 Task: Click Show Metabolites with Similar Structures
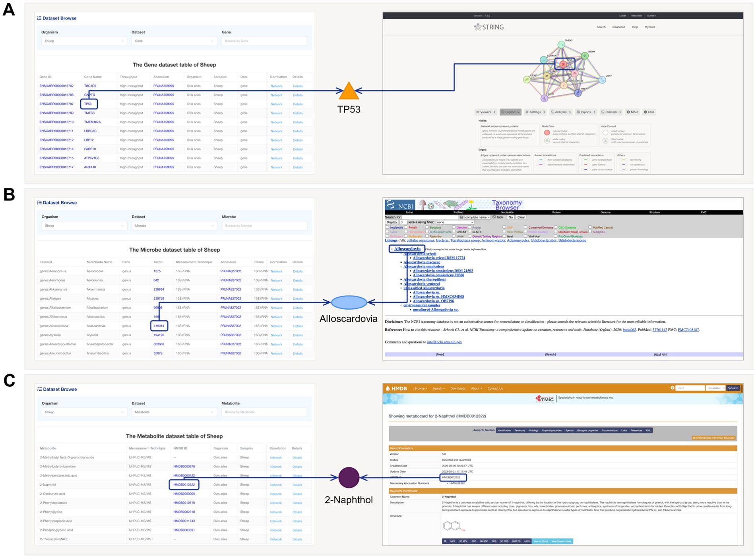[713, 438]
